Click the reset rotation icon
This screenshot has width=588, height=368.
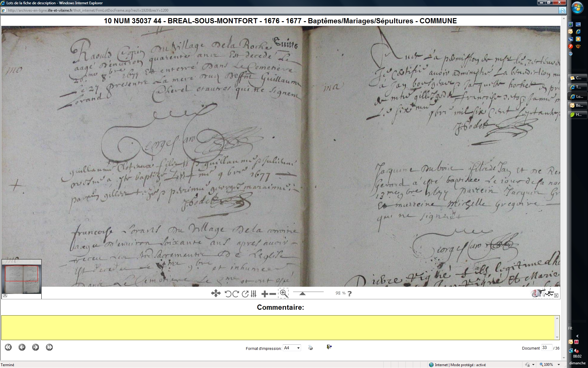point(245,294)
